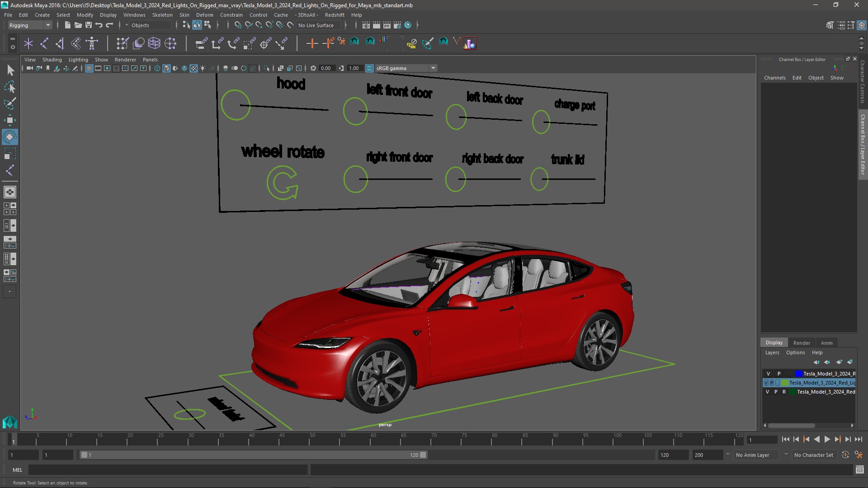The image size is (868, 488).
Task: Open the Deform menu
Action: click(204, 15)
